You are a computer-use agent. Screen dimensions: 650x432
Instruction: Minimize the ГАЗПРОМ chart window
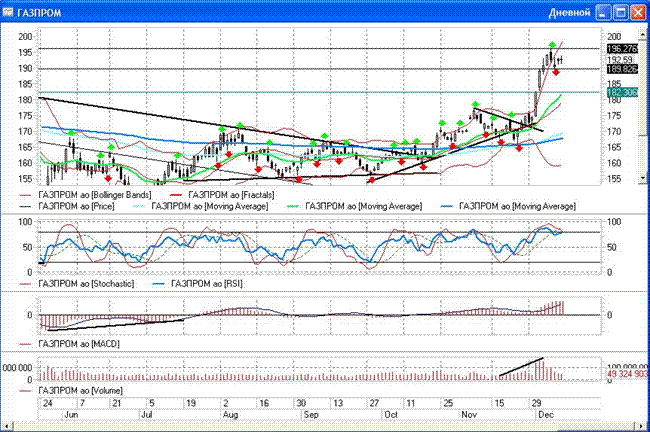pyautogui.click(x=604, y=12)
